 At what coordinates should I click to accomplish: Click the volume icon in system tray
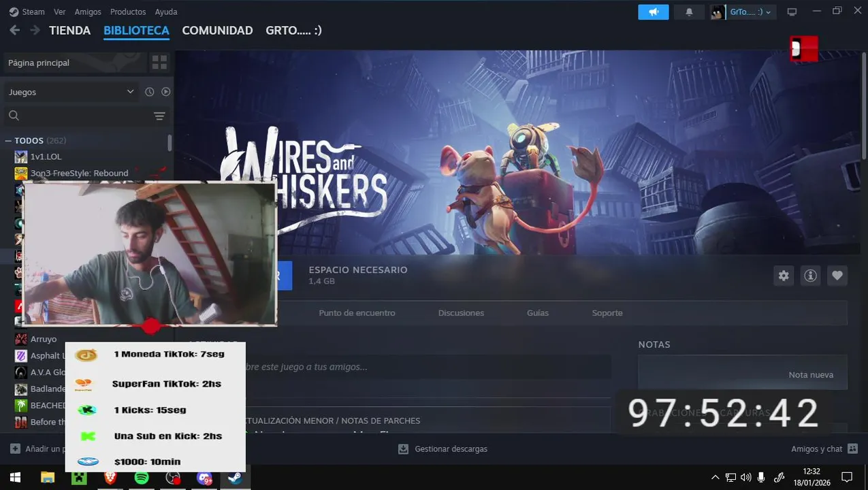click(745, 478)
